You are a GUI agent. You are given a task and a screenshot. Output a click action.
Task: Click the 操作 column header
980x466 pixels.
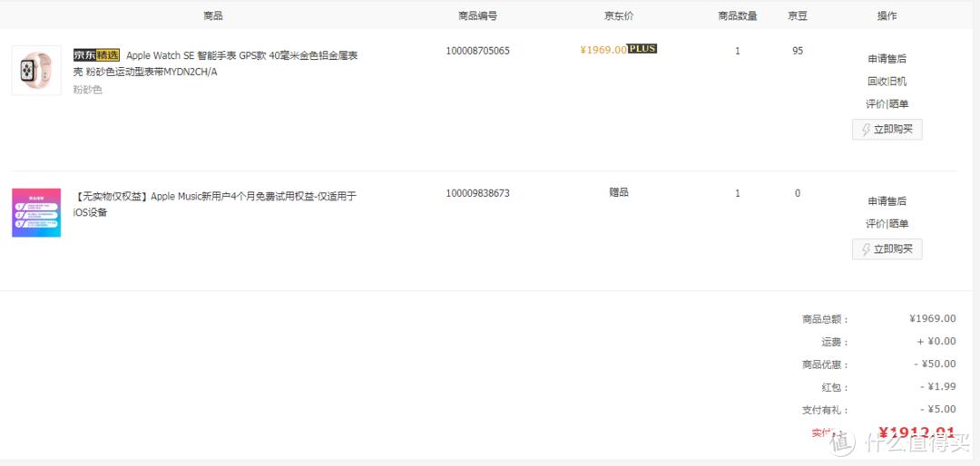click(x=887, y=15)
